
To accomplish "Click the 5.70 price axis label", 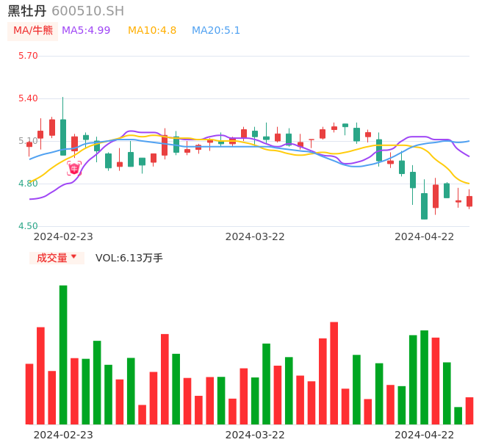I will [28, 56].
